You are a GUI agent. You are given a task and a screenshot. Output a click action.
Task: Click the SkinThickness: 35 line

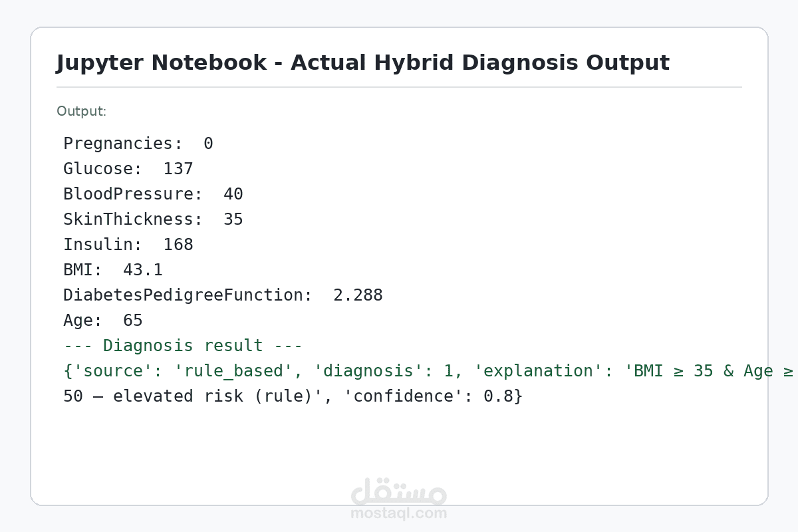[153, 219]
